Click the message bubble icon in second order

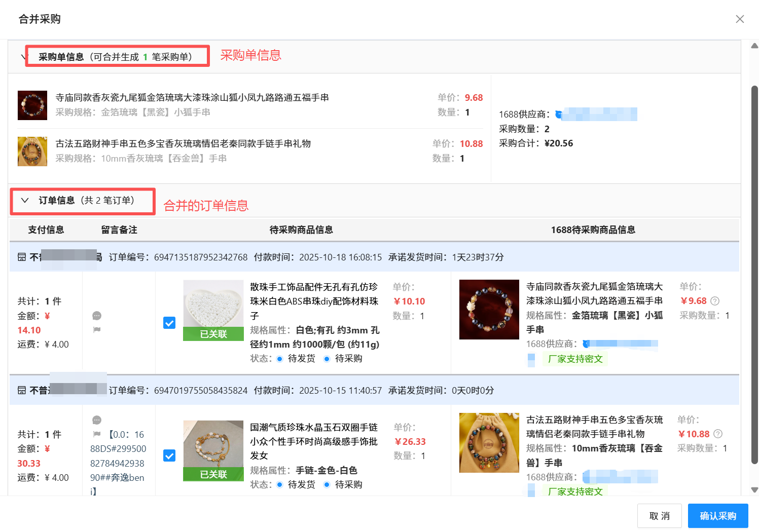click(97, 420)
